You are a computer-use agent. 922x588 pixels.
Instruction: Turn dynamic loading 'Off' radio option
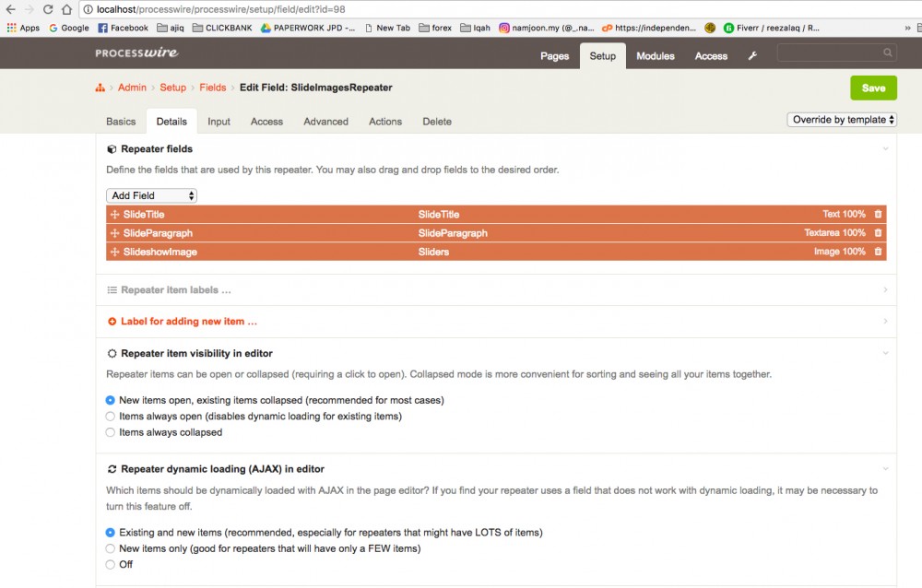[x=111, y=564]
